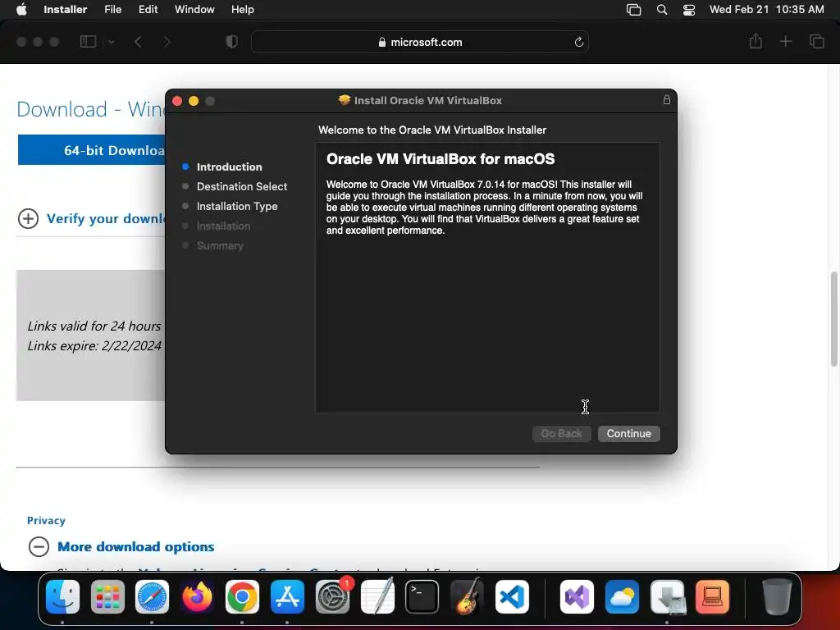Open Control Center in menu bar
840x630 pixels.
[x=689, y=10]
